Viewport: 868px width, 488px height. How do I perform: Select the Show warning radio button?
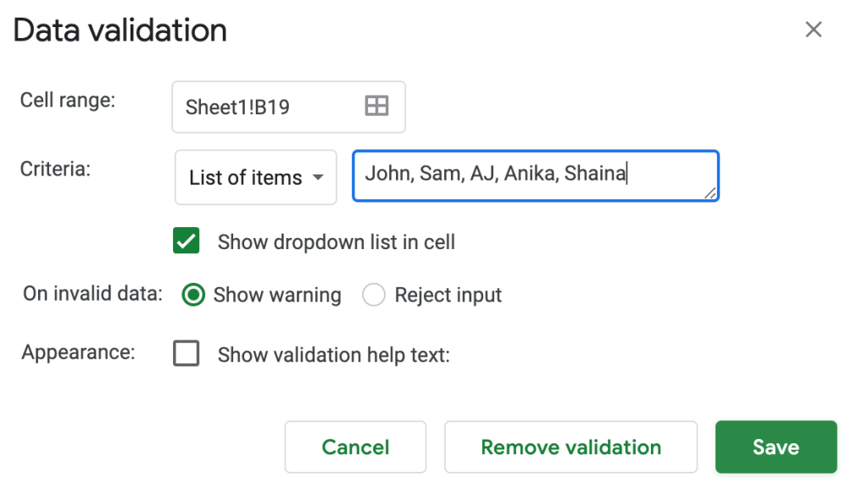click(x=194, y=295)
